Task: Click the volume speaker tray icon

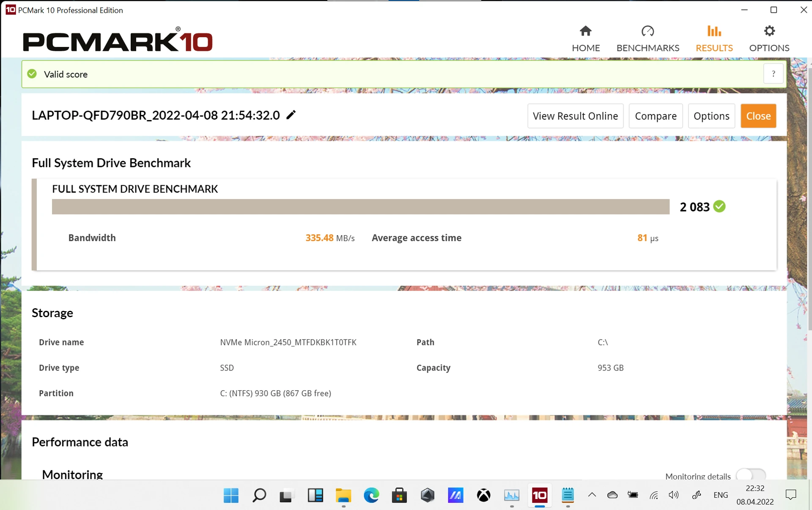Action: pos(674,495)
